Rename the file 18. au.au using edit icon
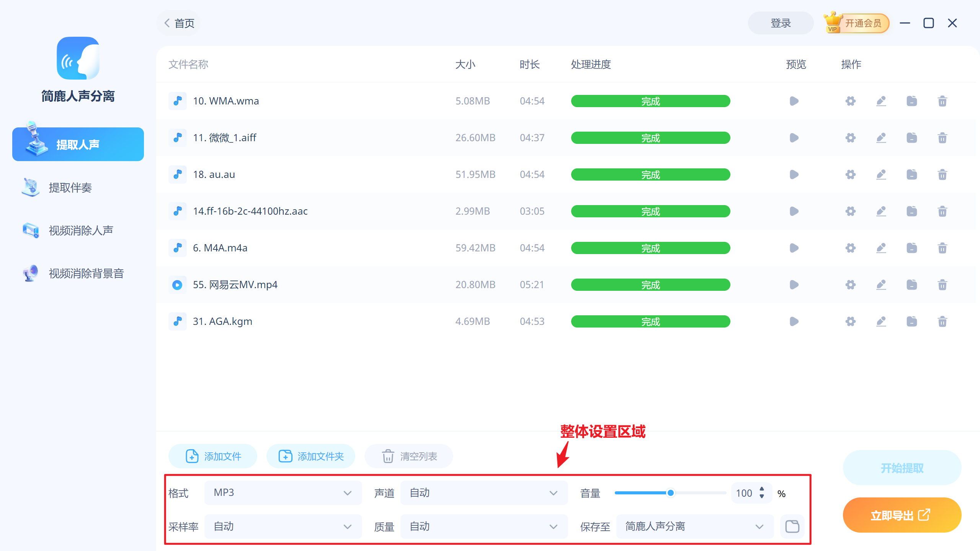Screen dimensions: 980x551 pyautogui.click(x=881, y=174)
